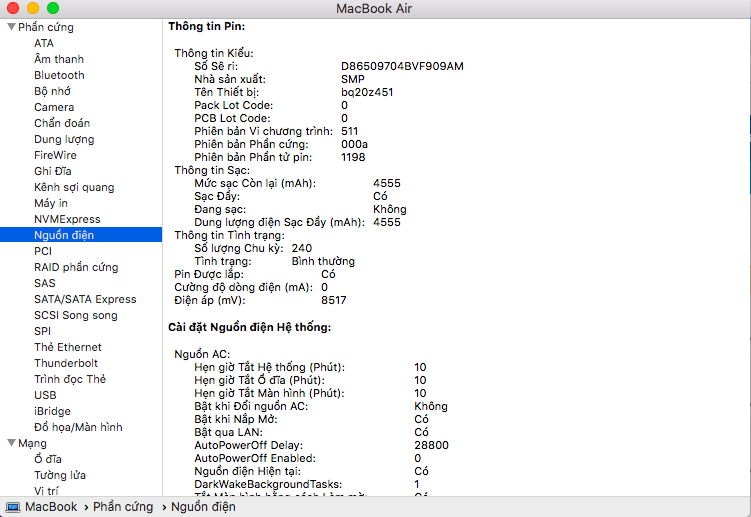This screenshot has height=517, width=751.
Task: Open the Camera hardware entry
Action: point(54,107)
